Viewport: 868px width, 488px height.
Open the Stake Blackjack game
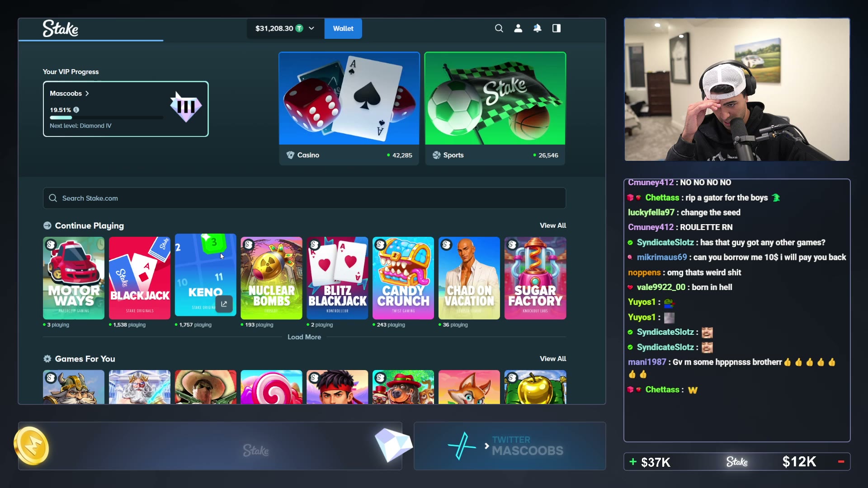(x=140, y=278)
